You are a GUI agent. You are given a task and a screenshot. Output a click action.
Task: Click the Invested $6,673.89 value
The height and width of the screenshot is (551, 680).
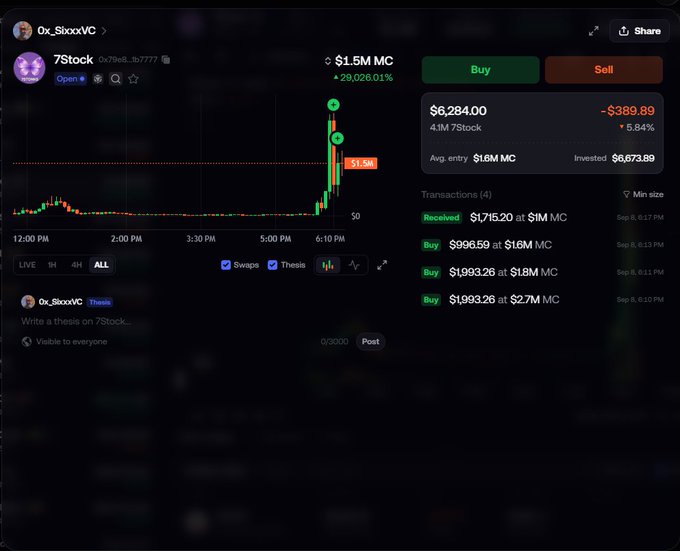pos(633,158)
